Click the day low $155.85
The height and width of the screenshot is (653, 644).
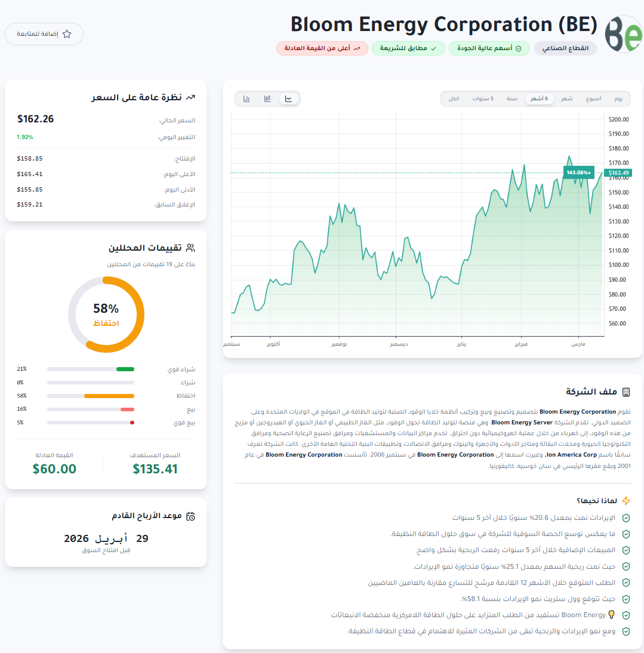[x=30, y=189]
